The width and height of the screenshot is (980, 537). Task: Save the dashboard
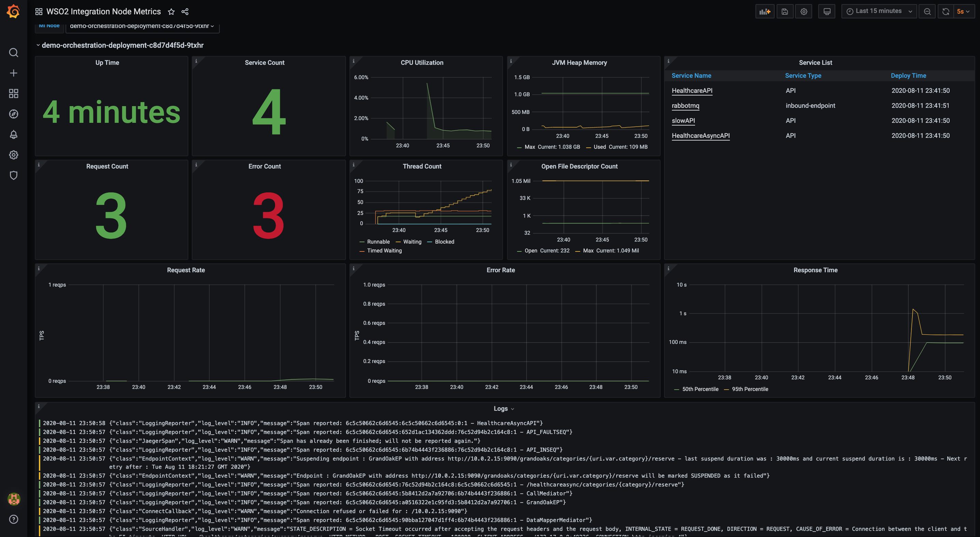784,11
